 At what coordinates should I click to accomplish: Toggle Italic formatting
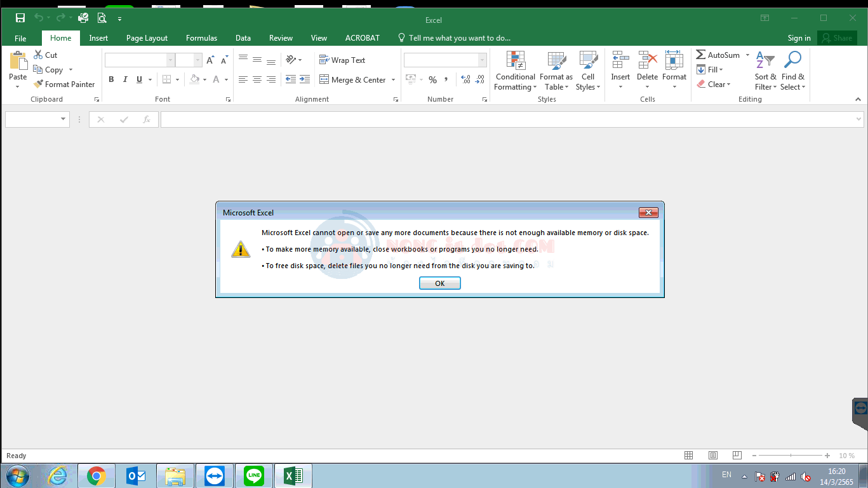tap(124, 79)
